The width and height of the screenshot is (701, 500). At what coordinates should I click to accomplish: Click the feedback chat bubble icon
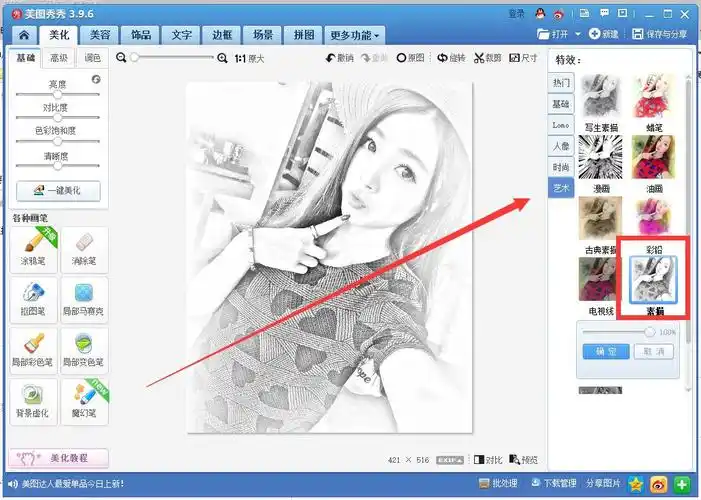click(x=604, y=13)
